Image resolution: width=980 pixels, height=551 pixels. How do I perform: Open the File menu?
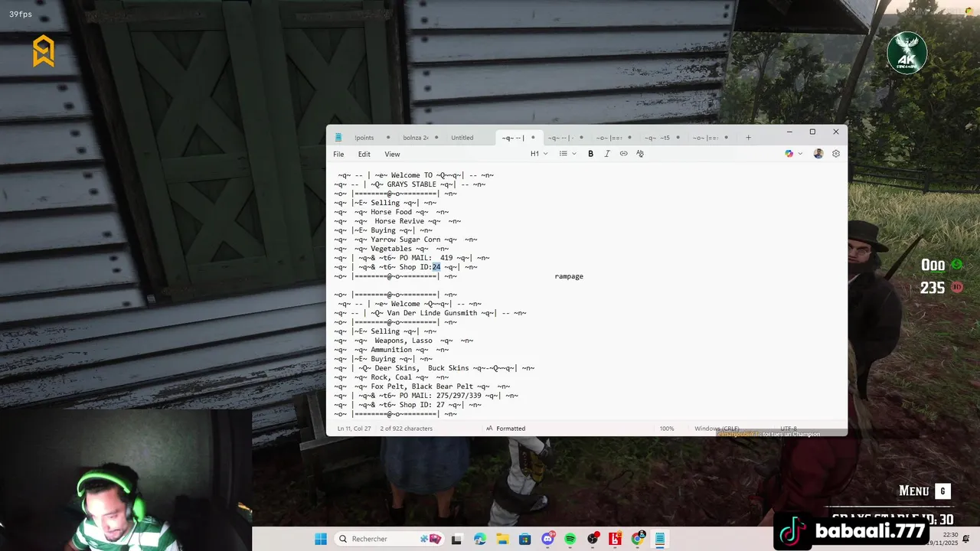tap(338, 154)
